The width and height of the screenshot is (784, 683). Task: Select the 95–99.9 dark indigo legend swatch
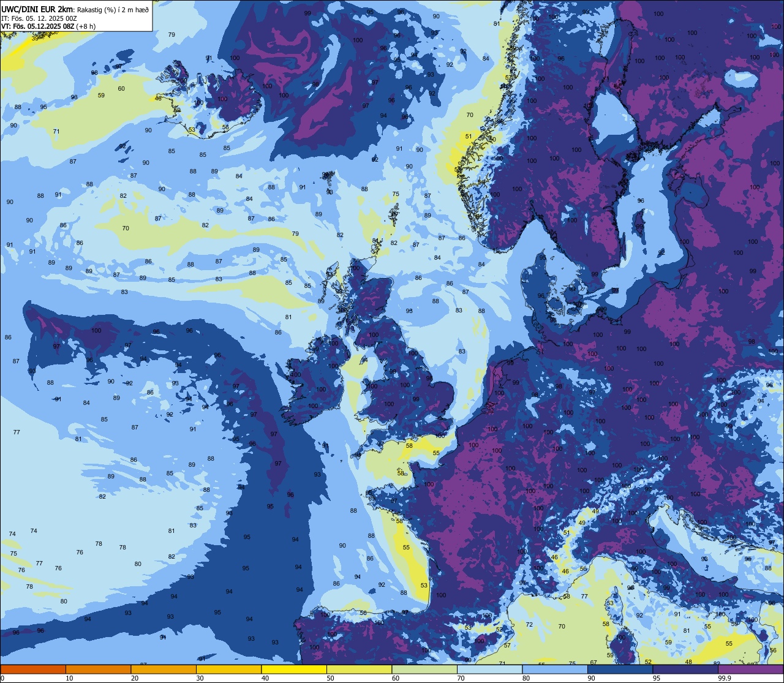(x=685, y=669)
